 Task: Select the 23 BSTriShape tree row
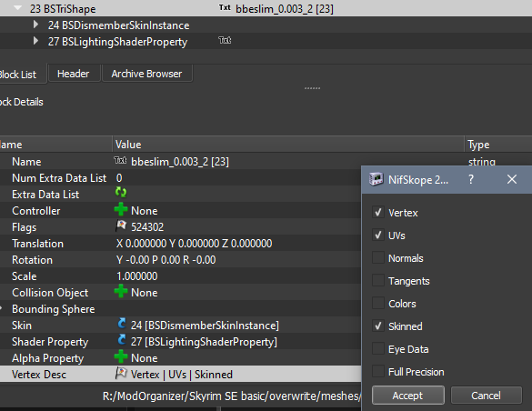[266, 8]
